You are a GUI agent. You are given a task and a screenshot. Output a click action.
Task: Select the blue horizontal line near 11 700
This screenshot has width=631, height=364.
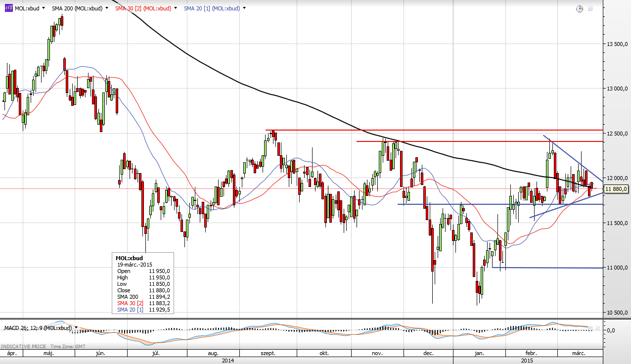(500, 204)
